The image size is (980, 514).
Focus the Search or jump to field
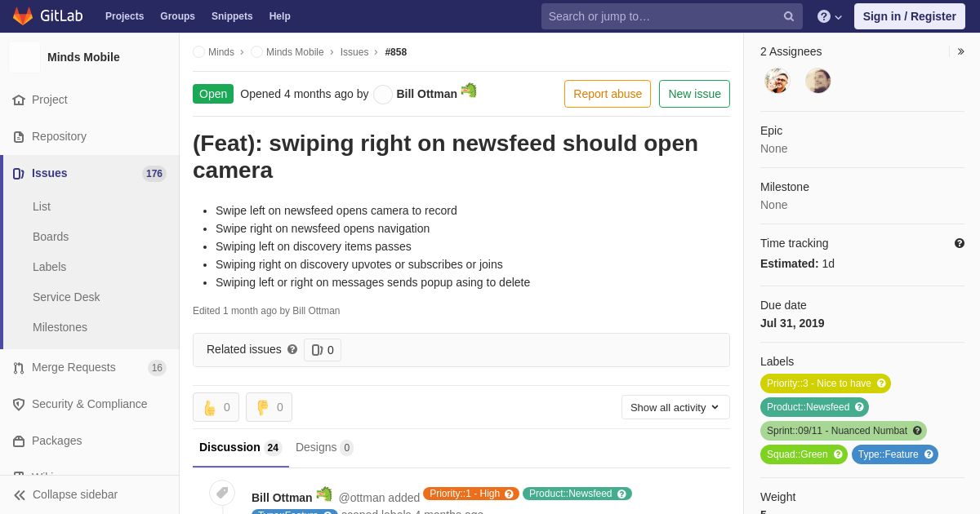(671, 16)
